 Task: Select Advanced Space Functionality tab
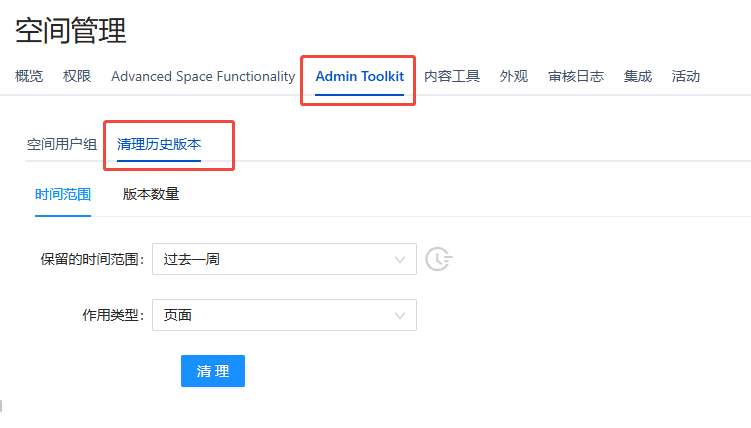click(x=203, y=76)
